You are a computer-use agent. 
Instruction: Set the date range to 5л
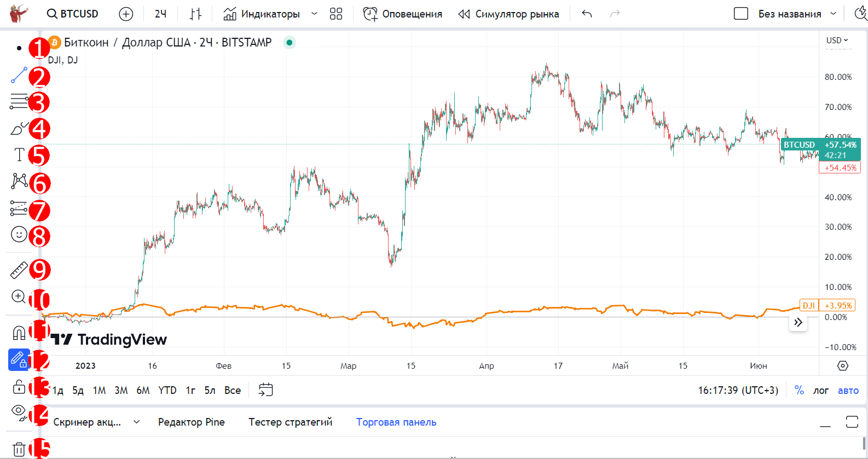[210, 390]
